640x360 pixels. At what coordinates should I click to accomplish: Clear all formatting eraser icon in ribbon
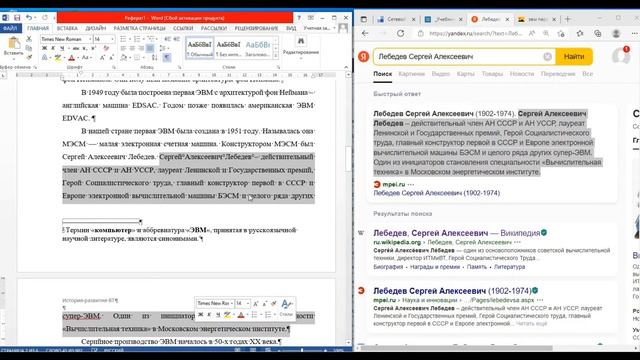(106, 48)
